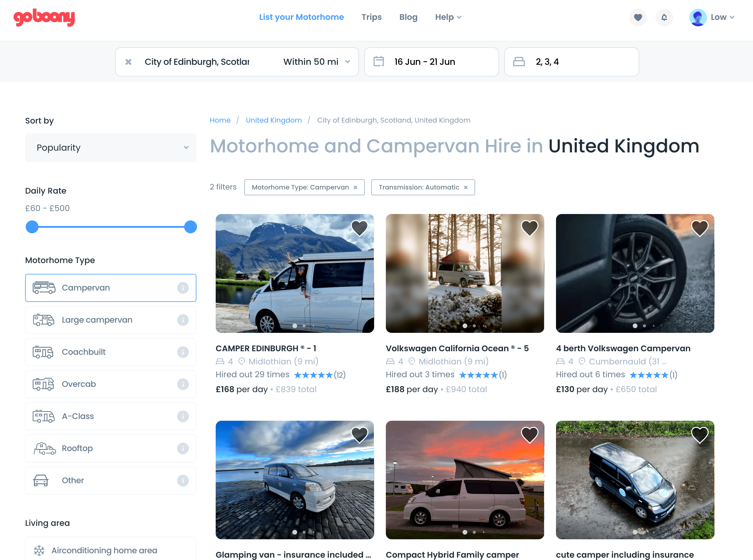Open CAMPER EDINBURGH mountain van photo

tap(294, 273)
